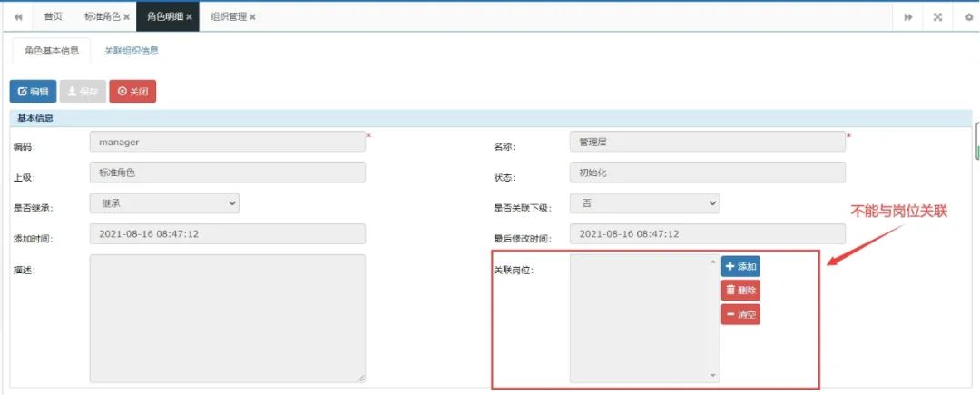Open the 是否继承 dropdown showing 继承
The width and height of the screenshot is (980, 395).
164,203
